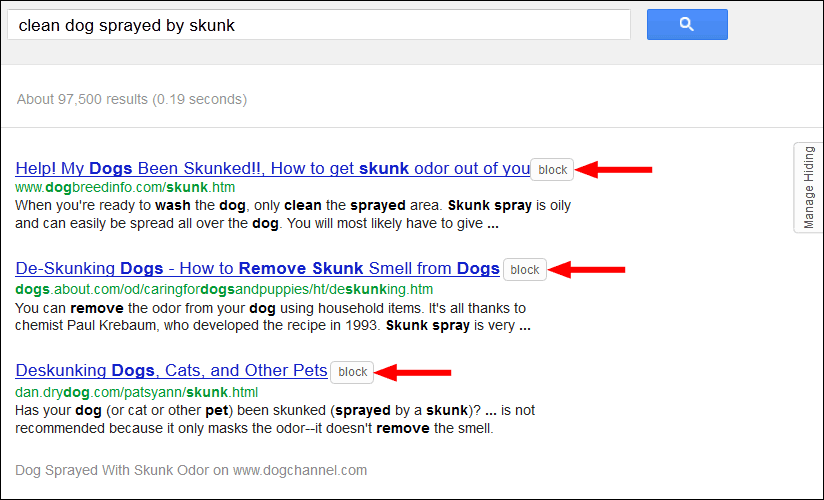Click 'Dog Sprayed With Skunk Odor on www.dogchannel.com'

pos(191,470)
